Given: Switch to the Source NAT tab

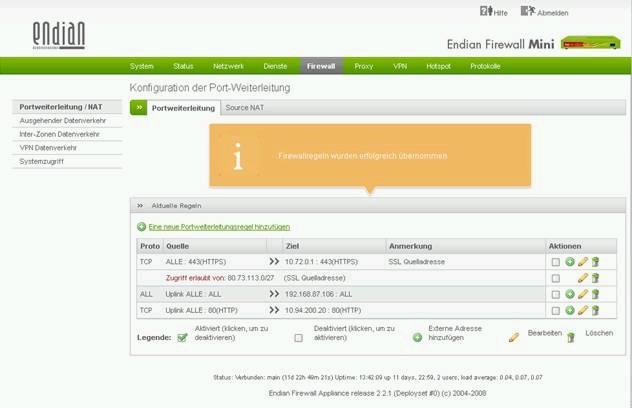Looking at the screenshot, I should [x=245, y=107].
